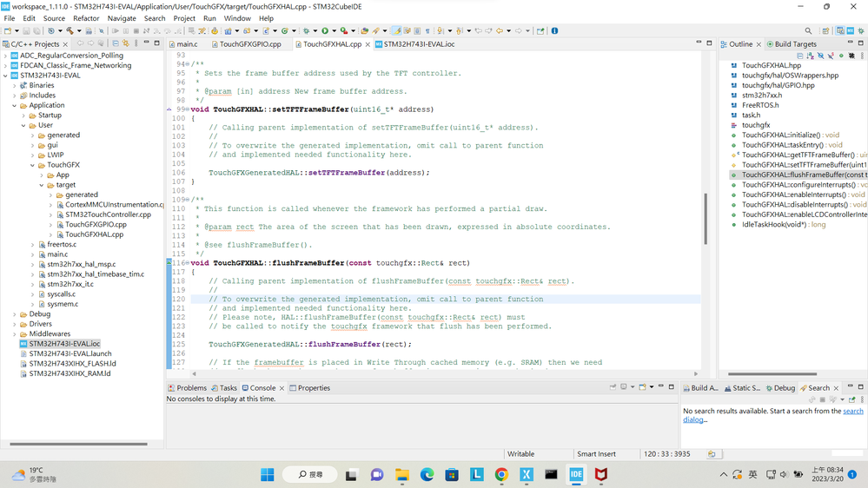Click the taskbar search box
This screenshot has width=868, height=488.
[310, 475]
